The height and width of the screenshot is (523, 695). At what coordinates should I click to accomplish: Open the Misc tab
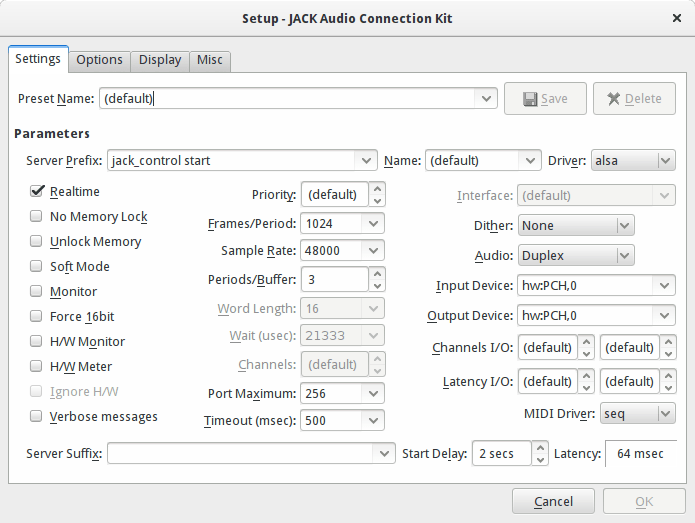(210, 60)
